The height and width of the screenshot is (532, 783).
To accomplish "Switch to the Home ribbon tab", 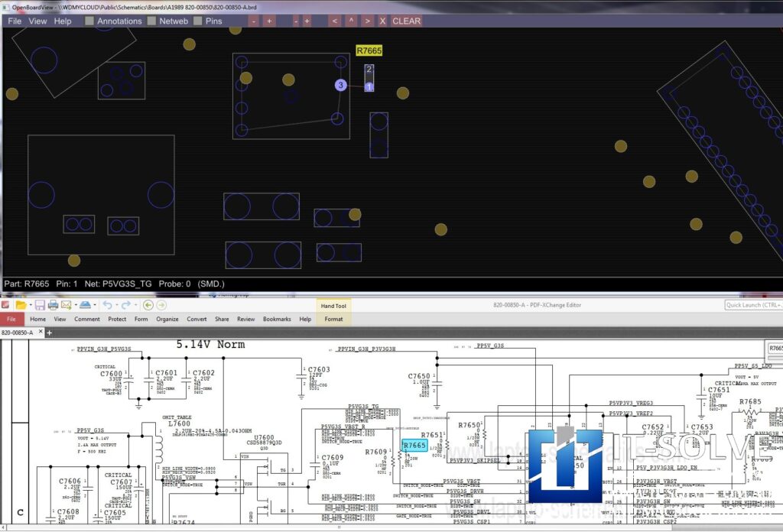I will tap(37, 319).
